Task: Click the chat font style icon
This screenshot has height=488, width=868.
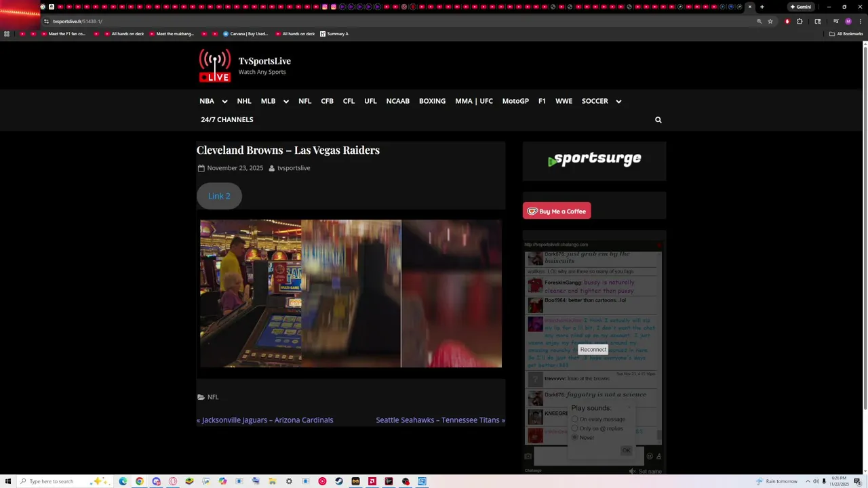Action: [658, 456]
